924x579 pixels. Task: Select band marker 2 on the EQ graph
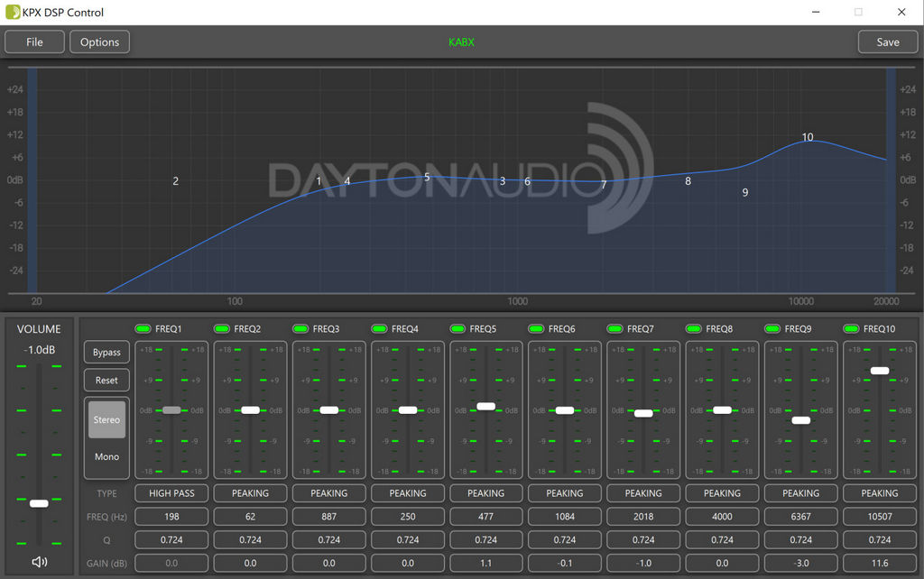(176, 181)
